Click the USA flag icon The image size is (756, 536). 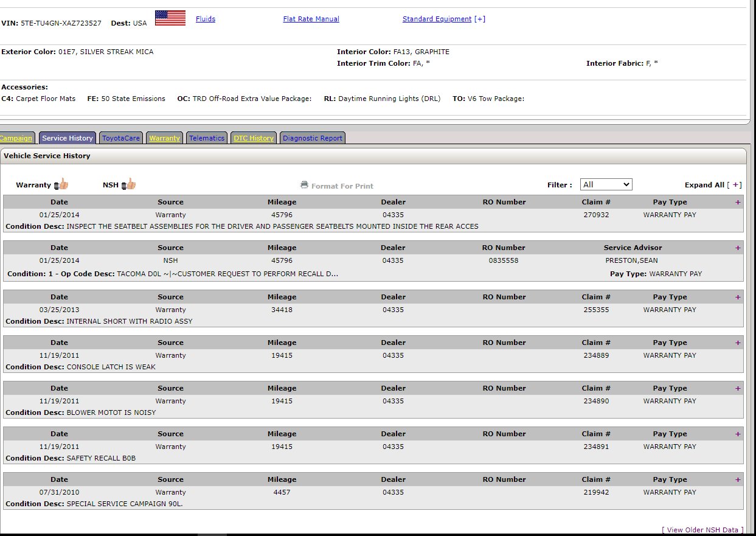[170, 18]
